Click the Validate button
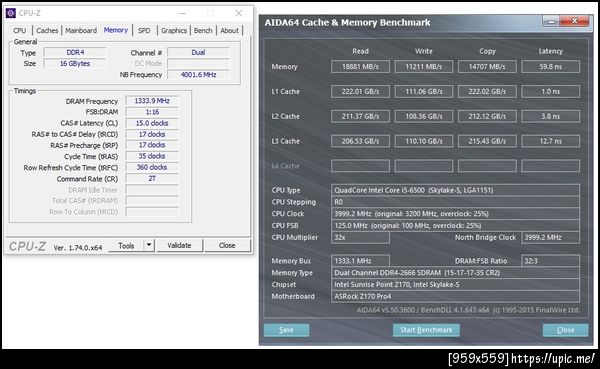 179,246
